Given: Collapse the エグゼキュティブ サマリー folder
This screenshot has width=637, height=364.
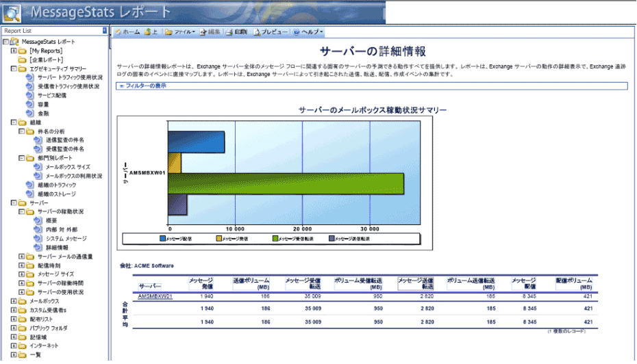Looking at the screenshot, I should [x=14, y=68].
